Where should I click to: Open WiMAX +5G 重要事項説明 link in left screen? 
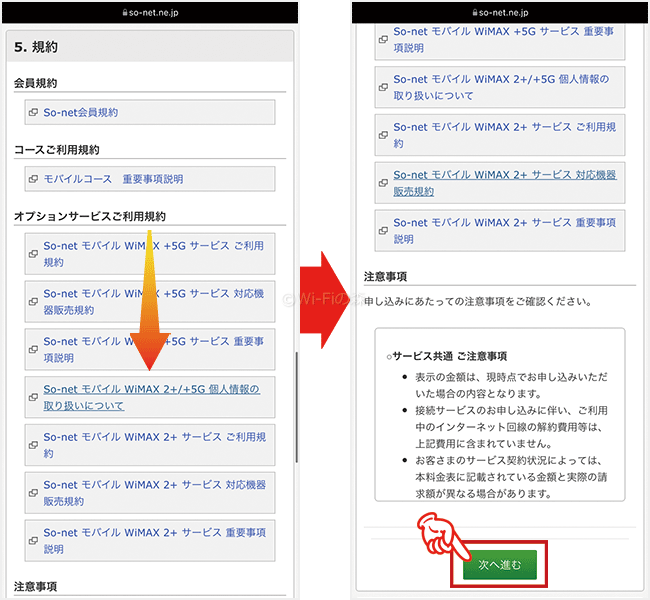tap(153, 349)
